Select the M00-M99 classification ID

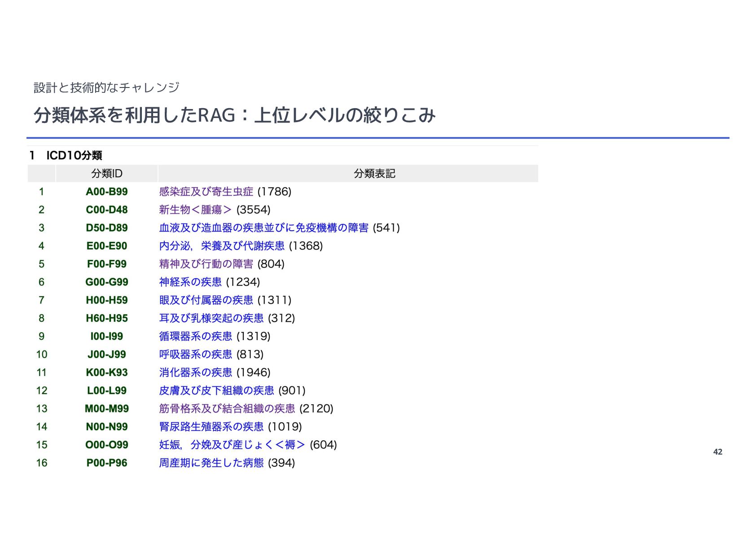(107, 409)
